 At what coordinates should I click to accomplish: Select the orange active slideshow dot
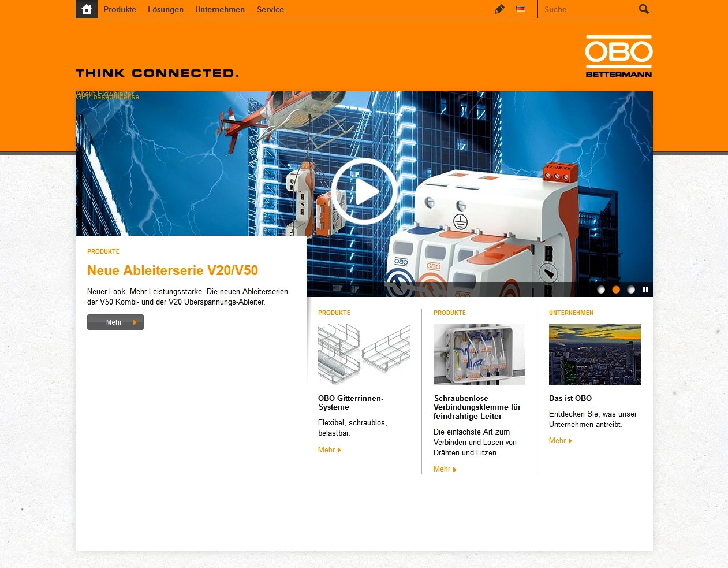pyautogui.click(x=616, y=289)
